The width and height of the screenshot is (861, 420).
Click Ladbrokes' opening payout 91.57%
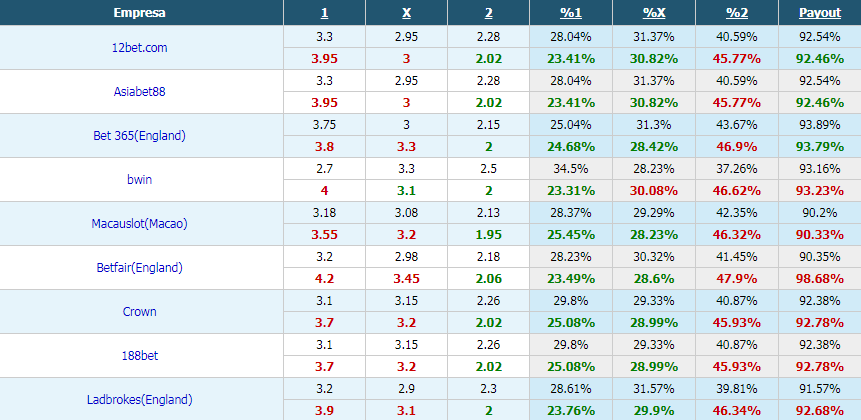820,388
